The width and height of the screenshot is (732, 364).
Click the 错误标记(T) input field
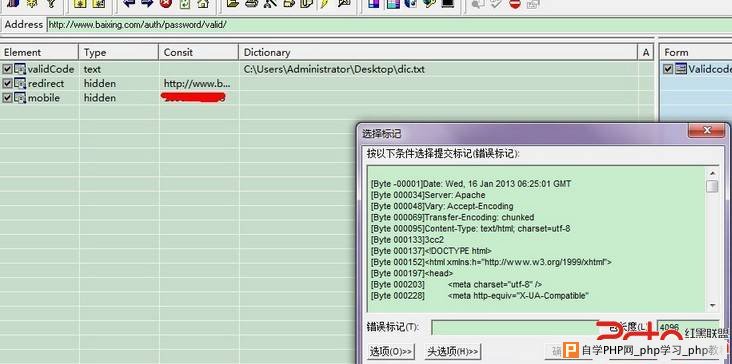[514, 327]
